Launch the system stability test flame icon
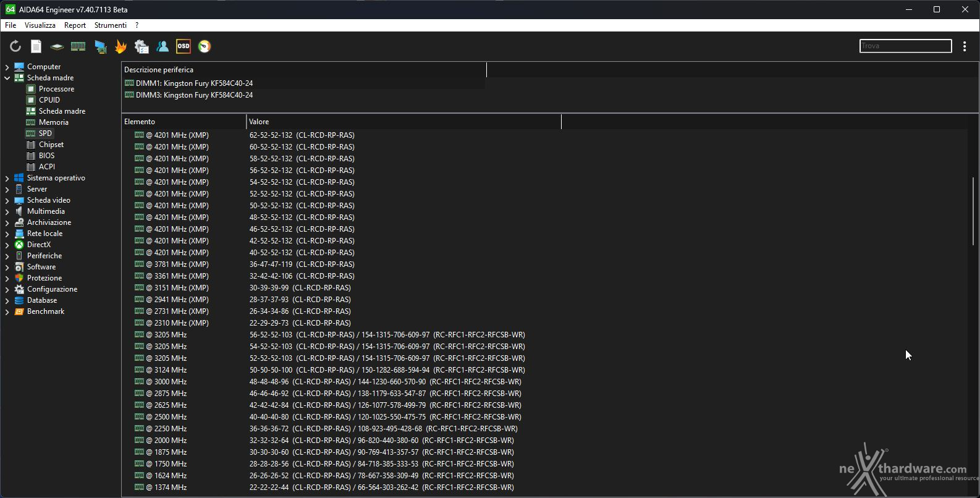The image size is (980, 498). [x=120, y=46]
